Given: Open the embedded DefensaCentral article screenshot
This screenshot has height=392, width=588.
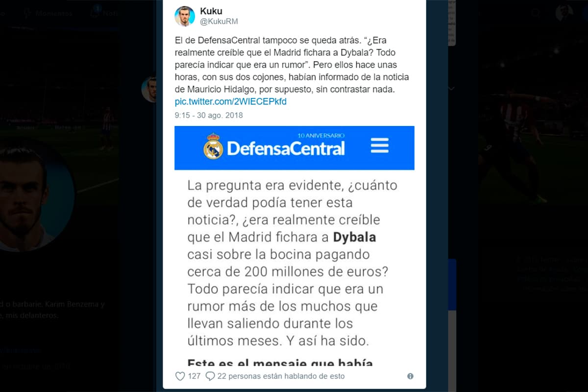Looking at the screenshot, I should coord(294,246).
